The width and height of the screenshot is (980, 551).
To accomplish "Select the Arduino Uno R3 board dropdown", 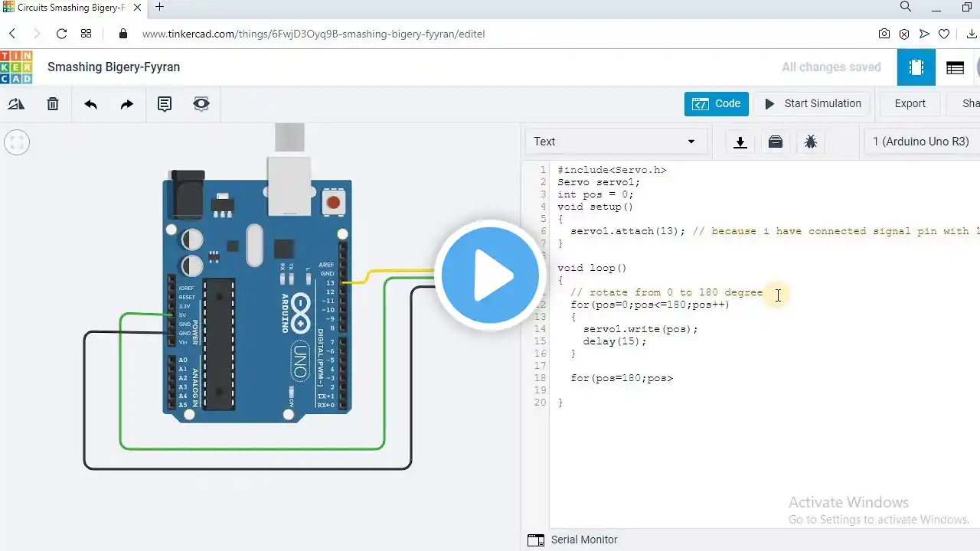I will point(922,142).
